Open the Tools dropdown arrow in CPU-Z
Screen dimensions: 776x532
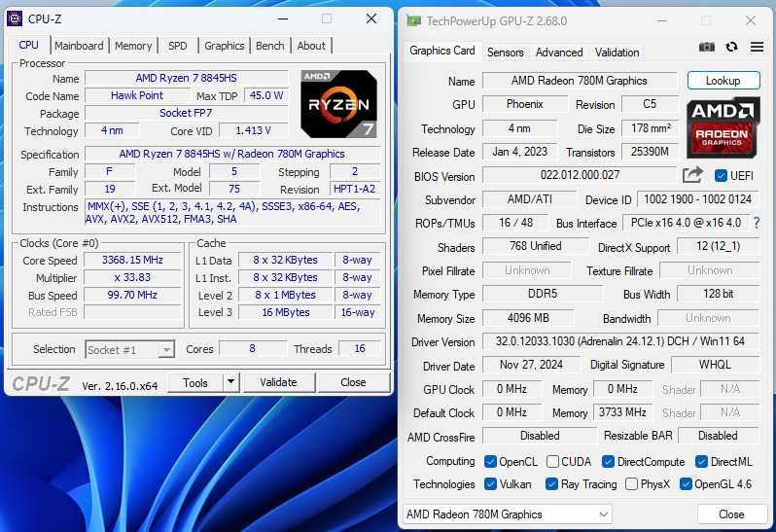231,382
